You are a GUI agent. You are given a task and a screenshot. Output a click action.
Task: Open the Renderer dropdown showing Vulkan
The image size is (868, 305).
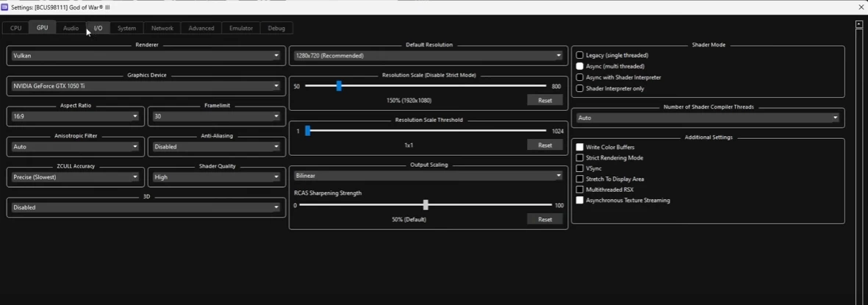(146, 56)
